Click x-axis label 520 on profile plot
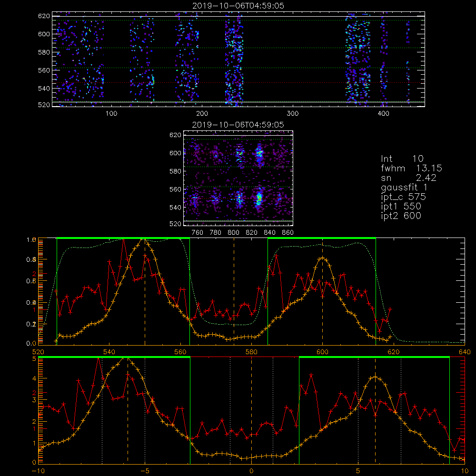Viewport: 476px width, 476px height. 38,352
